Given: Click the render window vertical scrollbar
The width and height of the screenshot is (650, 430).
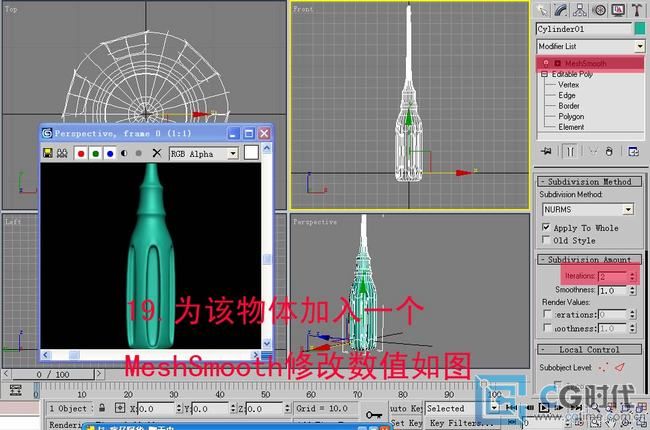Looking at the screenshot, I should (267, 246).
